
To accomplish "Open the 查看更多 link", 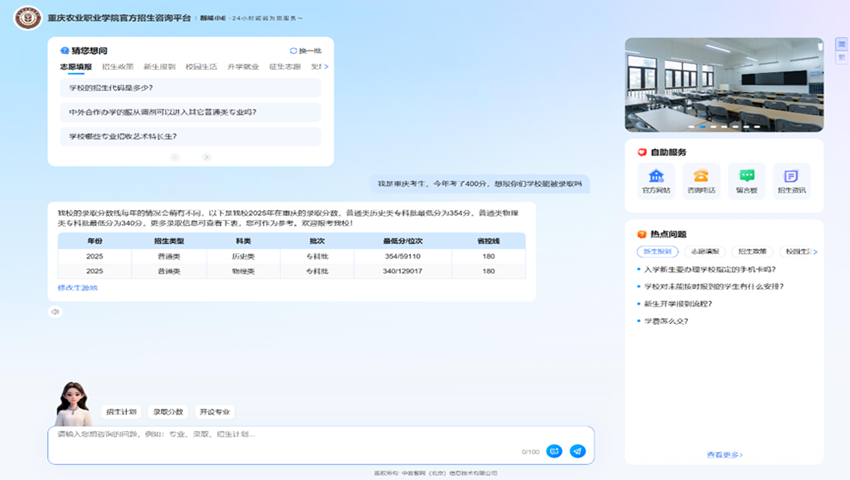I will pyautogui.click(x=724, y=455).
